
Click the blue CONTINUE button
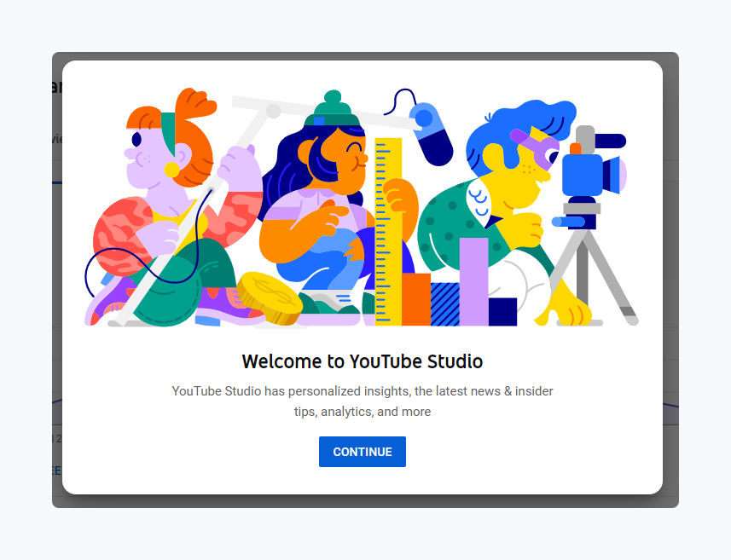(x=362, y=452)
